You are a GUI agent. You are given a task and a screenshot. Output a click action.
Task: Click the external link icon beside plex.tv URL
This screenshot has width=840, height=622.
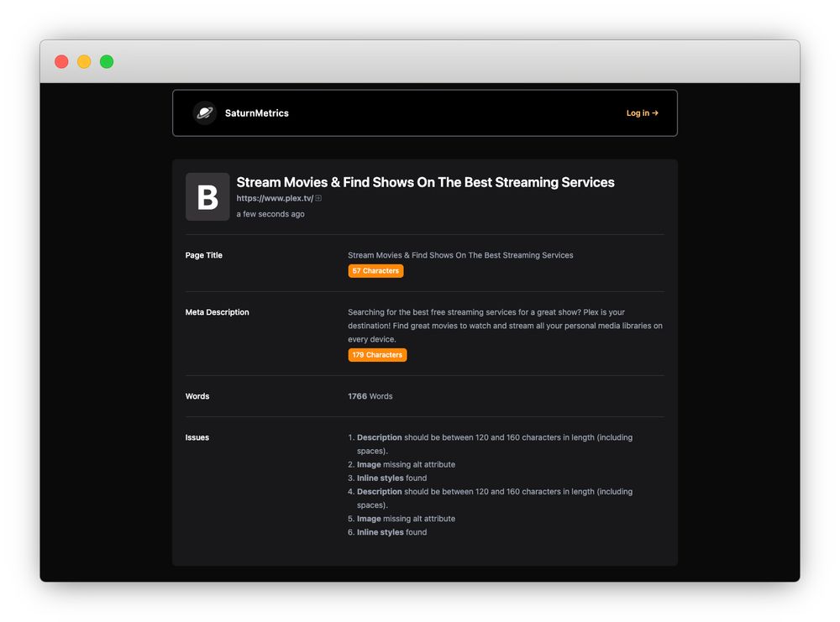click(x=318, y=198)
